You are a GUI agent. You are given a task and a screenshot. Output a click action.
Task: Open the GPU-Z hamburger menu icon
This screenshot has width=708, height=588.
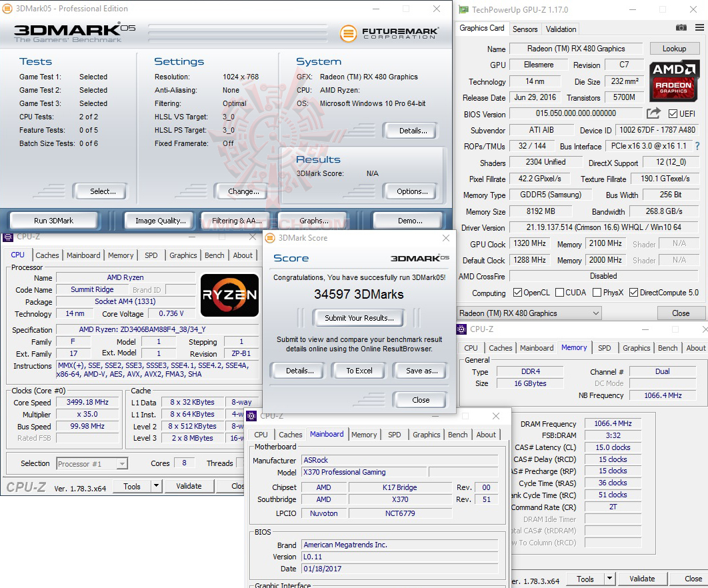[699, 27]
